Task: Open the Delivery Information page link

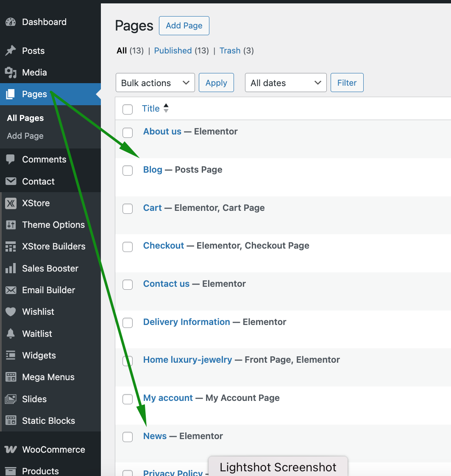Action: [x=187, y=322]
